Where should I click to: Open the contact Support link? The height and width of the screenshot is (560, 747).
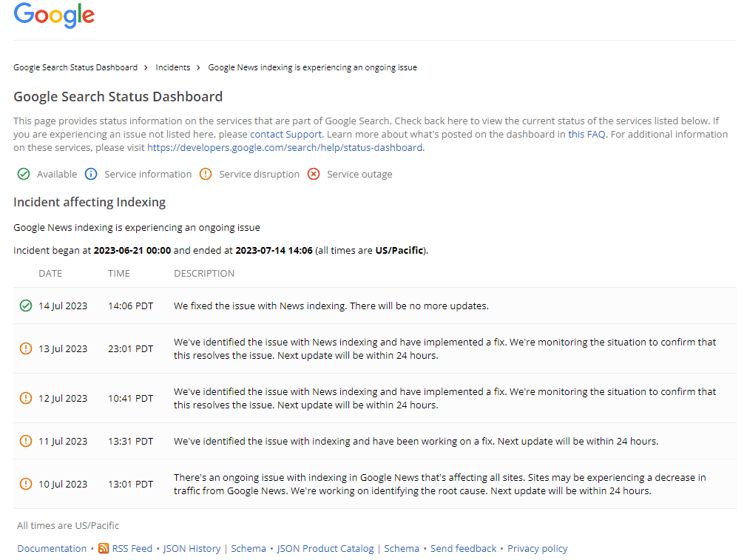285,135
